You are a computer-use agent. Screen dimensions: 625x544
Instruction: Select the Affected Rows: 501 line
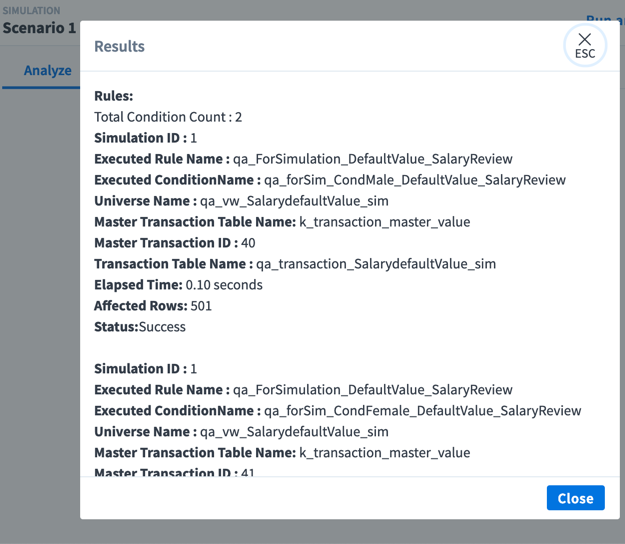coord(153,306)
